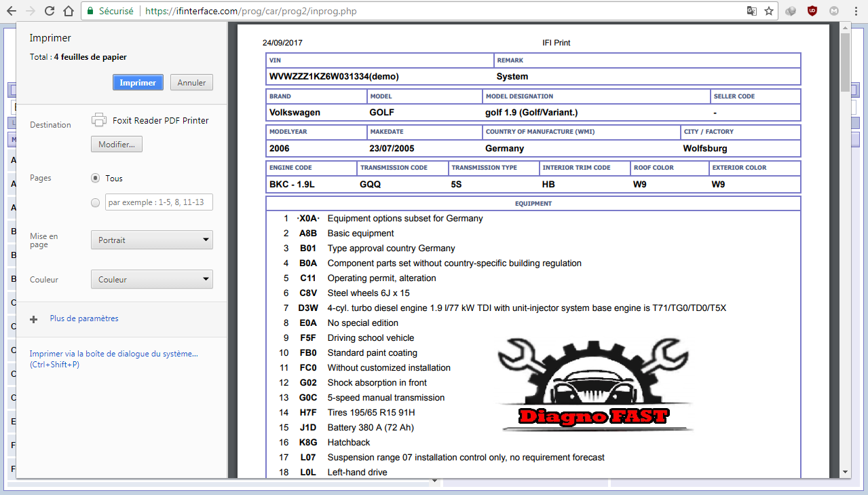
Task: Click the print preview vertical scrollbar thumb
Action: 845,62
